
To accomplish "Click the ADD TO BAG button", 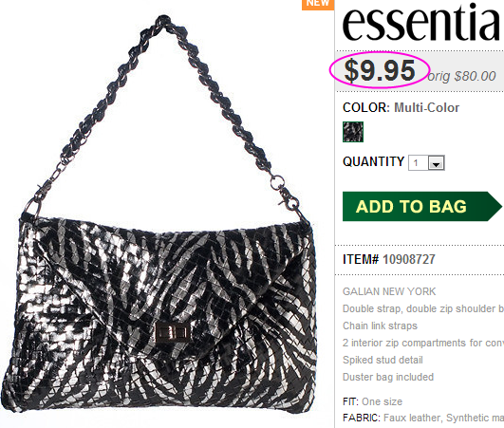I will pos(421,206).
